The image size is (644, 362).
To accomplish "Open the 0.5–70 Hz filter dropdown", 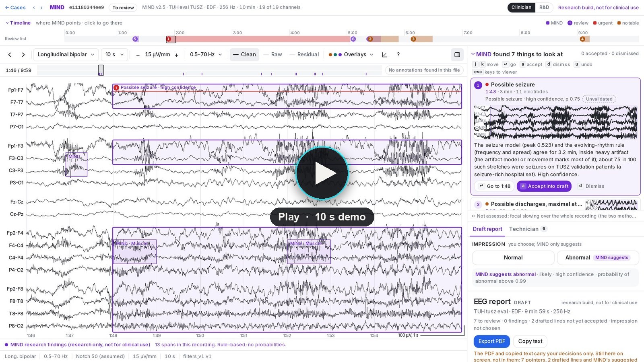I will click(x=206, y=55).
